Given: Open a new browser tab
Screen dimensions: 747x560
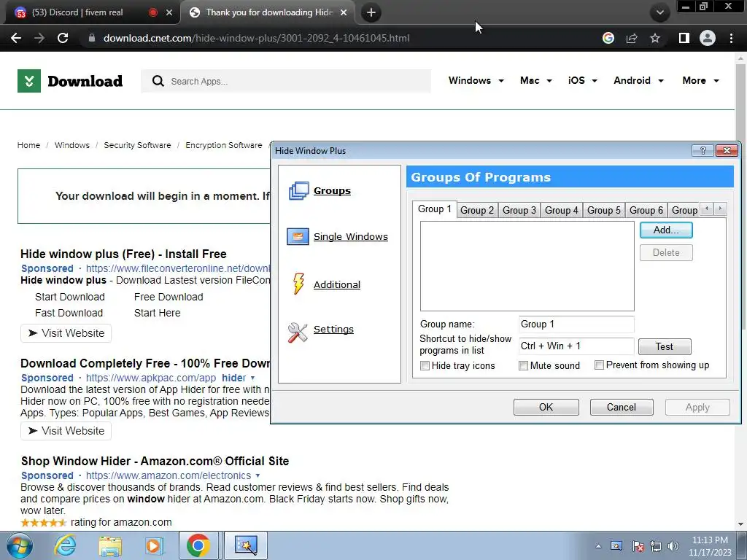Looking at the screenshot, I should click(371, 12).
